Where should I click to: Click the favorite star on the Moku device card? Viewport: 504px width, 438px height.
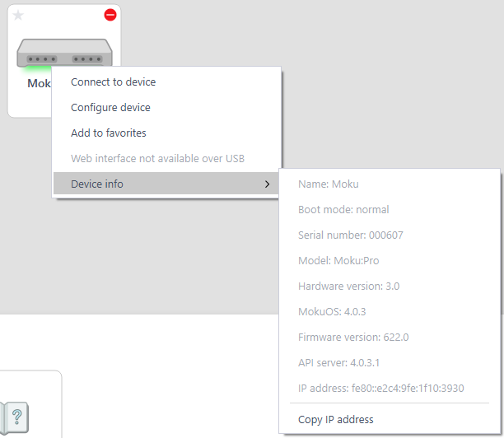pyautogui.click(x=18, y=15)
